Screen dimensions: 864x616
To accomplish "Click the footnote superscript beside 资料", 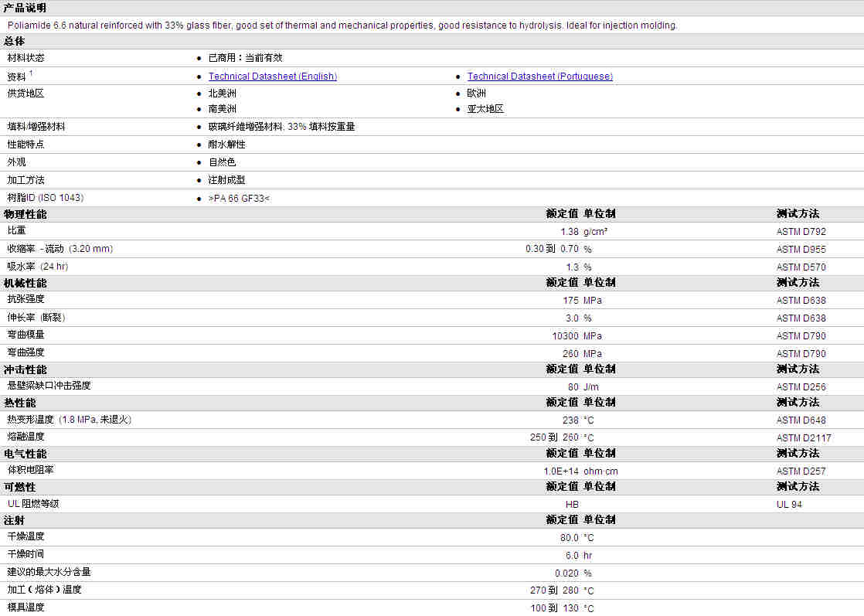I will point(31,73).
